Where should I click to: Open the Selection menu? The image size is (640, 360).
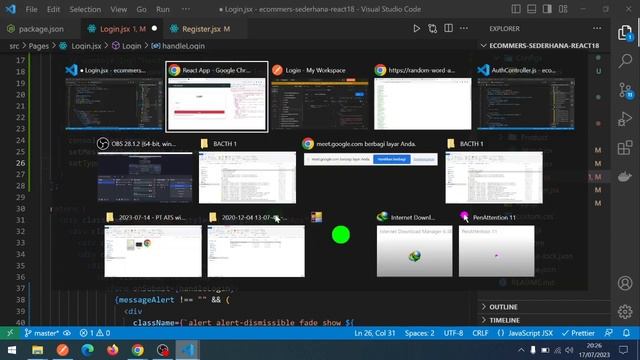pyautogui.click(x=85, y=9)
